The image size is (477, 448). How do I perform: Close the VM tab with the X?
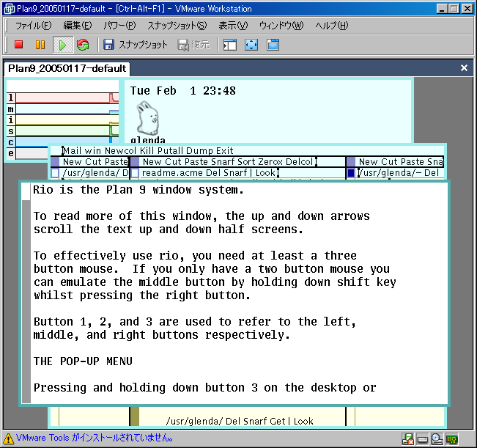point(464,68)
